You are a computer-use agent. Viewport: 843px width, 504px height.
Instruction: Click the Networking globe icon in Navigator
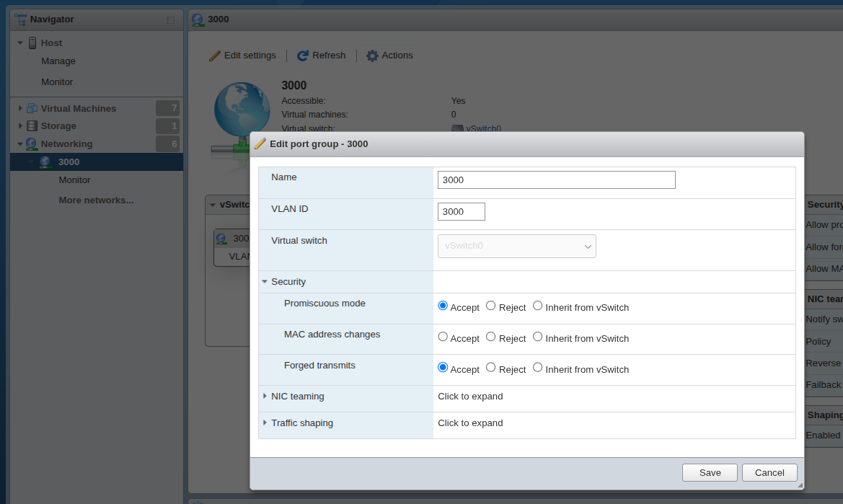point(31,144)
